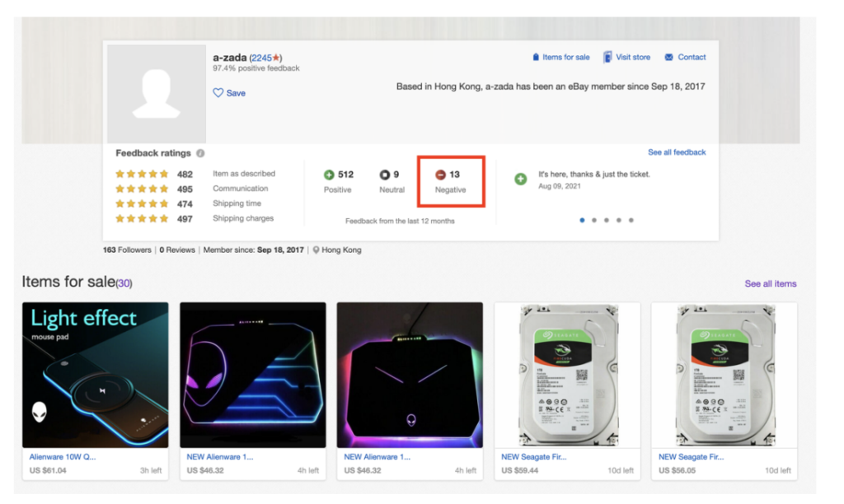Select the first feedback carousel dot
The image size is (844, 504).
coord(581,220)
